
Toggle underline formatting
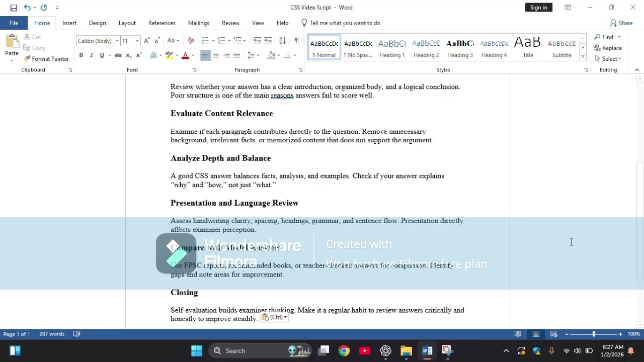(102, 55)
